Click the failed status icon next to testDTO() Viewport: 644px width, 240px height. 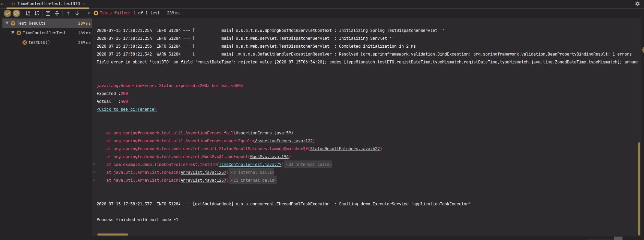point(25,43)
